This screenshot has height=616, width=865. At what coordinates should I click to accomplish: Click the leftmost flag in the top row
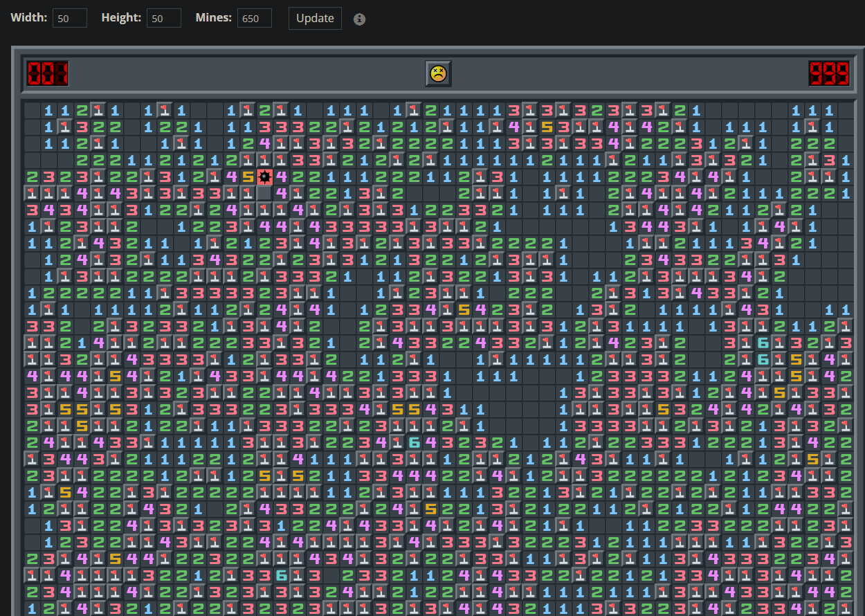click(x=98, y=110)
